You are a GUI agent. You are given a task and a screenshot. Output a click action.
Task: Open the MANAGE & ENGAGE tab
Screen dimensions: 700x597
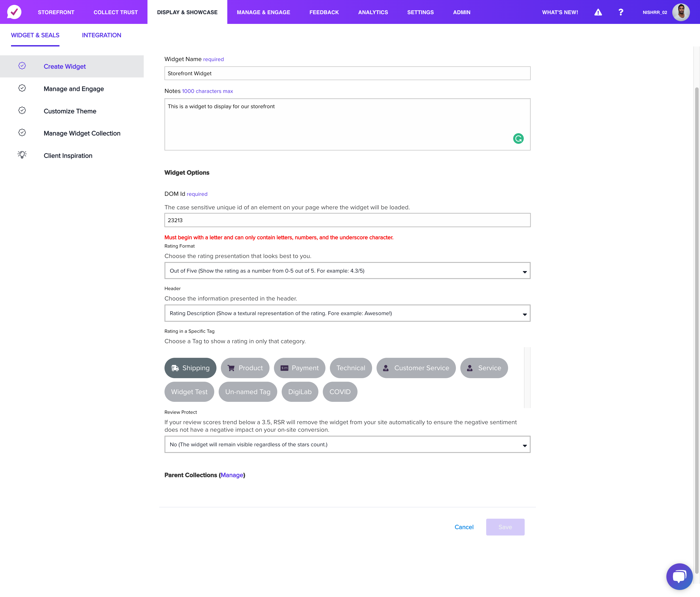click(x=264, y=12)
